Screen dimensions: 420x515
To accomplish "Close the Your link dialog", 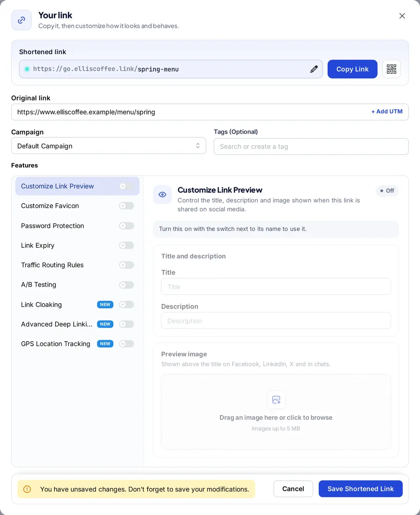I will click(x=402, y=16).
